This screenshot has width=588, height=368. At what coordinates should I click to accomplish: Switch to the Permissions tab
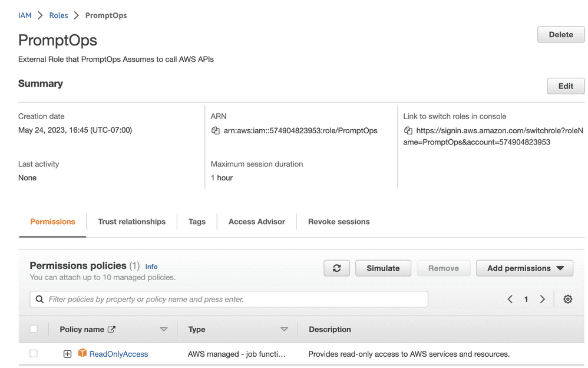[52, 222]
